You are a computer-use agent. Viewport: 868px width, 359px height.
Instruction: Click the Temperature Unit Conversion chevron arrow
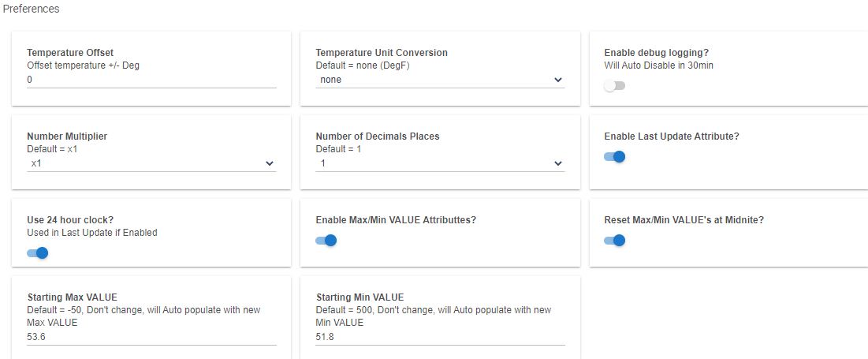click(558, 80)
